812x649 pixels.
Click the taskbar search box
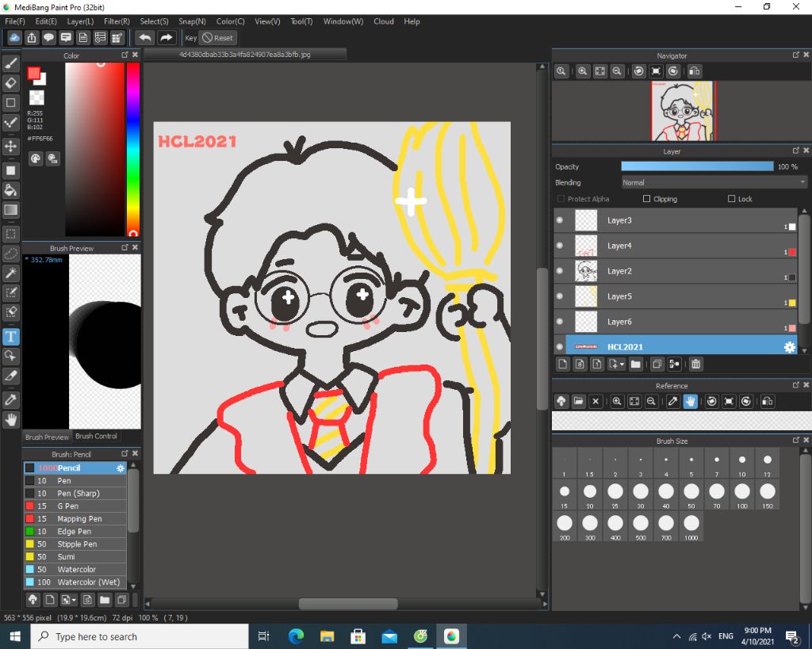[x=140, y=636]
